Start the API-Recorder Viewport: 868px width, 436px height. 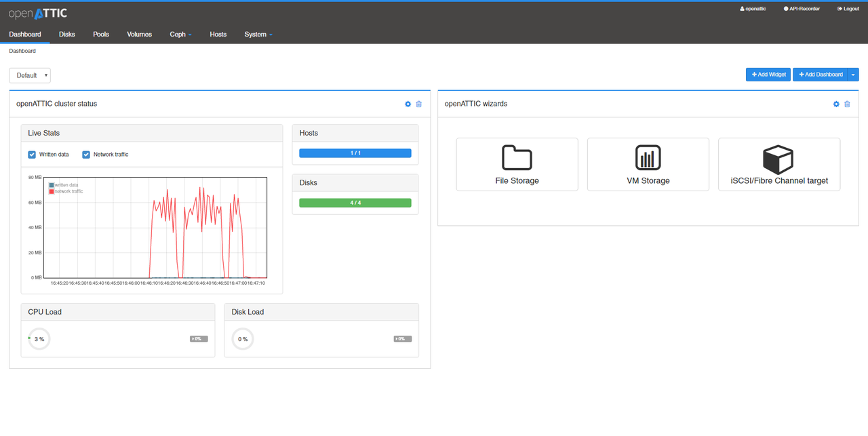802,9
